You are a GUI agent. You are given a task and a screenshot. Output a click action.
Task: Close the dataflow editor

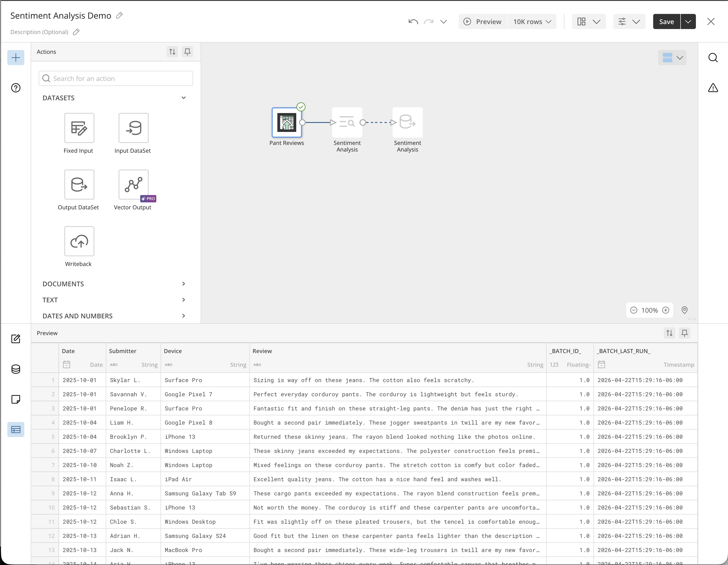click(711, 22)
